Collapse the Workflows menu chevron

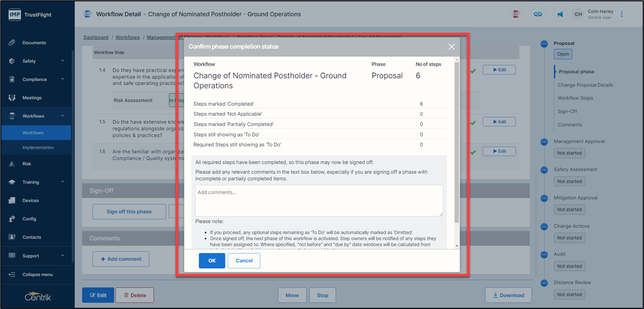(x=63, y=116)
